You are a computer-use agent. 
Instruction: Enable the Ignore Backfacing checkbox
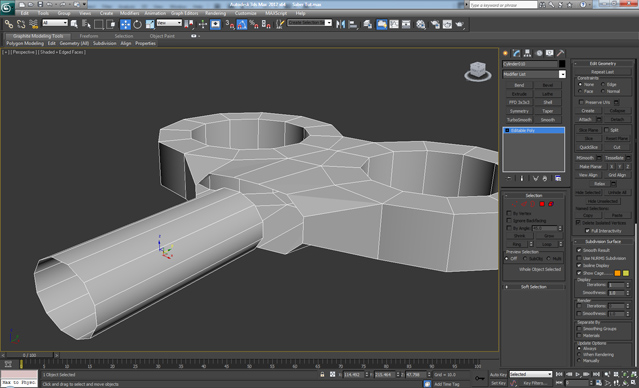pyautogui.click(x=509, y=220)
